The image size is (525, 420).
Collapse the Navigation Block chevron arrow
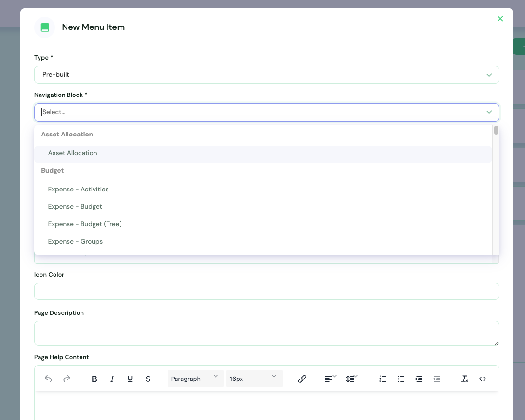[489, 112]
